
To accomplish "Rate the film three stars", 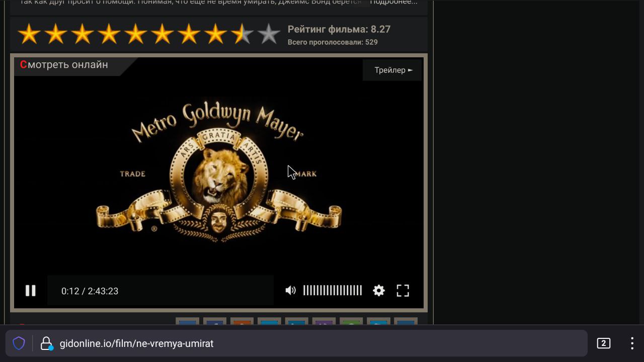I will tap(83, 34).
